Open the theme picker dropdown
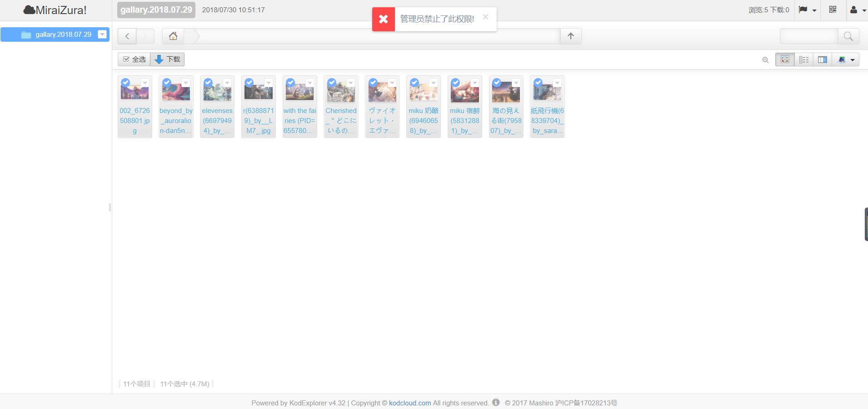868x409 pixels. coord(846,59)
